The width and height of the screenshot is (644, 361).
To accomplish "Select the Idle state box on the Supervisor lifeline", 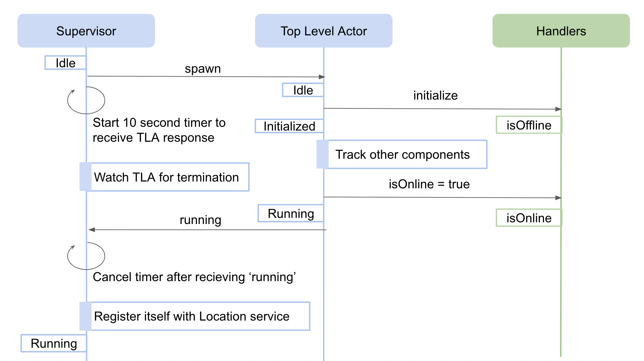I will pyautogui.click(x=65, y=63).
